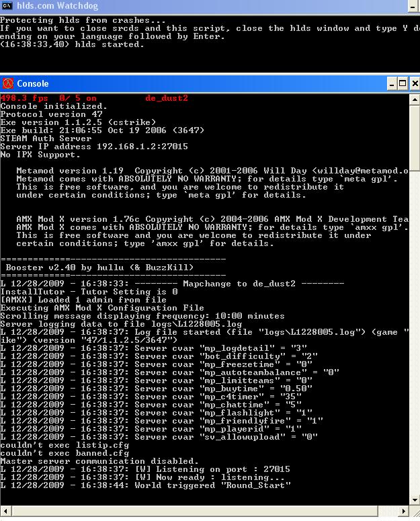Screen dimensions: 420x521
Task: Click the horizontal scrollbar right arrow
Action: coord(404,511)
